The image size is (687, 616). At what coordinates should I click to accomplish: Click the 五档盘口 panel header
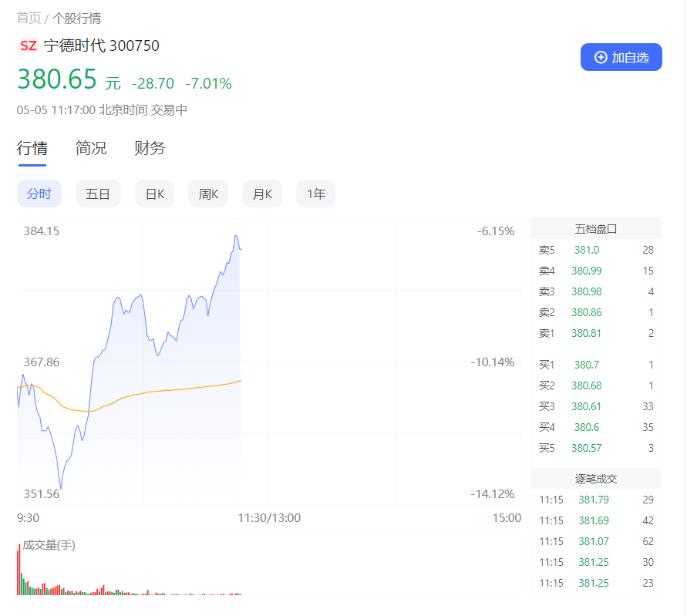(x=596, y=229)
